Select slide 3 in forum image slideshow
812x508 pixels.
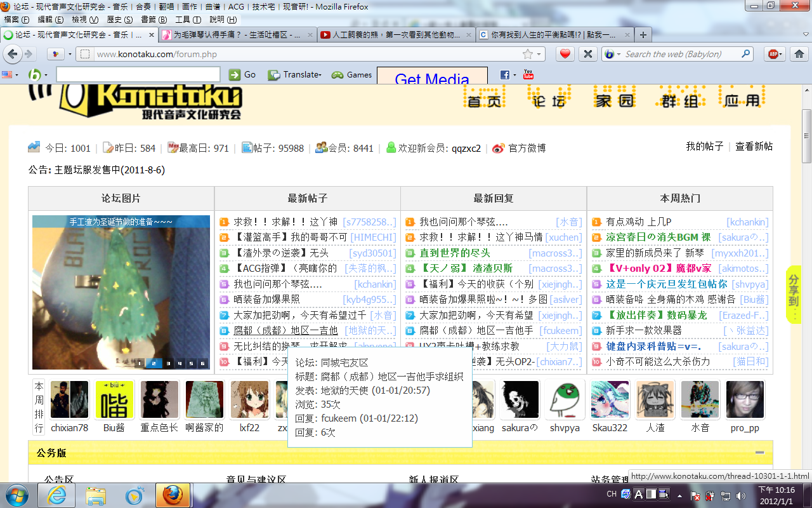[168, 363]
